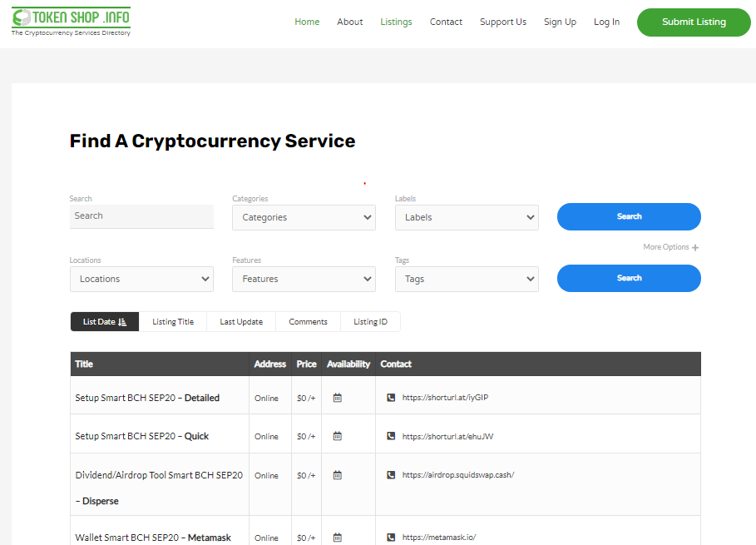Click the Availability column header

tap(348, 364)
